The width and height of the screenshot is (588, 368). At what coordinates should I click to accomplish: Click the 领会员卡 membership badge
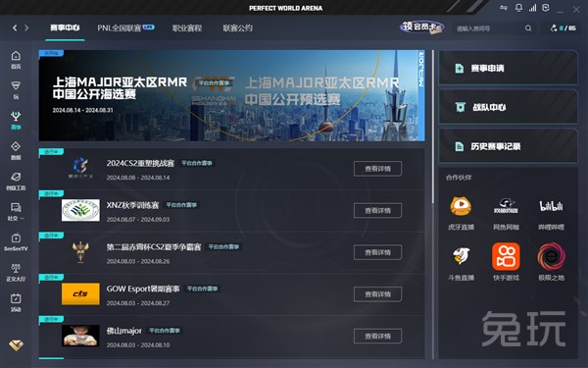[421, 27]
